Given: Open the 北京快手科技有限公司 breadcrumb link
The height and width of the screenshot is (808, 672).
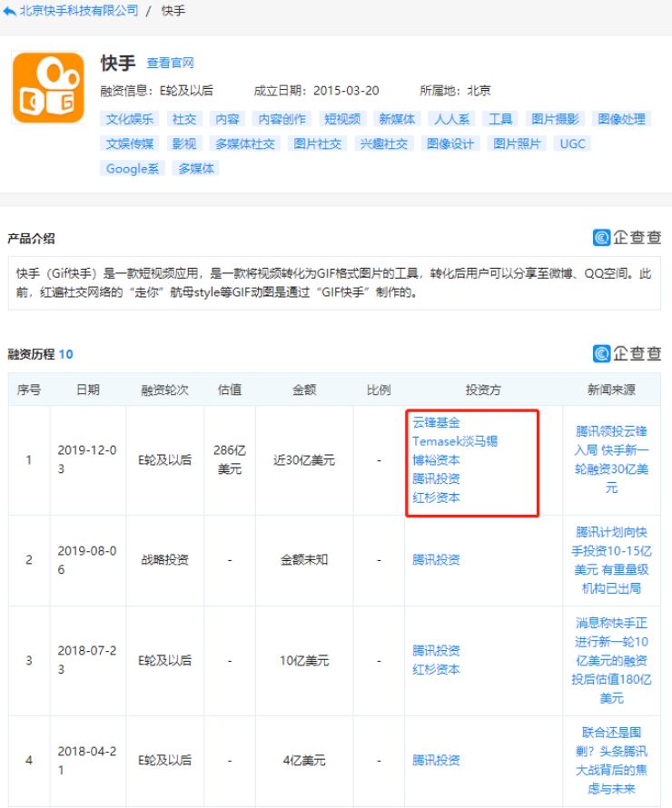Looking at the screenshot, I should pyautogui.click(x=79, y=11).
